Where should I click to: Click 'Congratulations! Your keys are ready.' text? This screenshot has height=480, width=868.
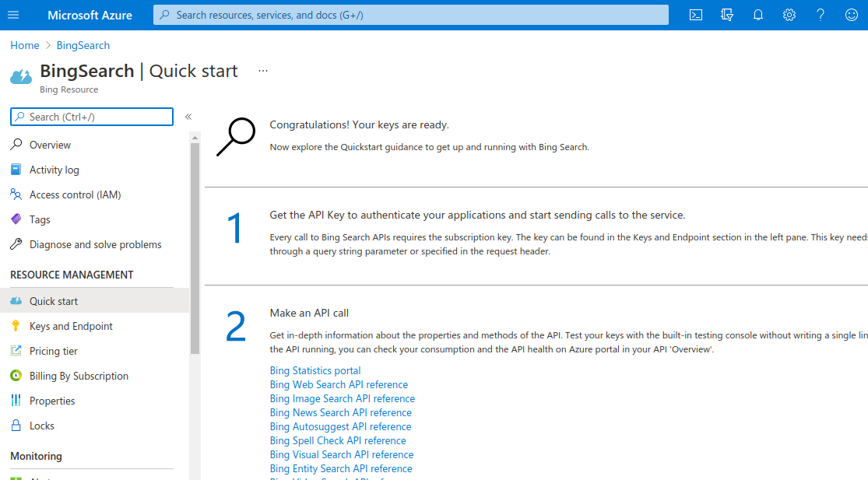360,125
